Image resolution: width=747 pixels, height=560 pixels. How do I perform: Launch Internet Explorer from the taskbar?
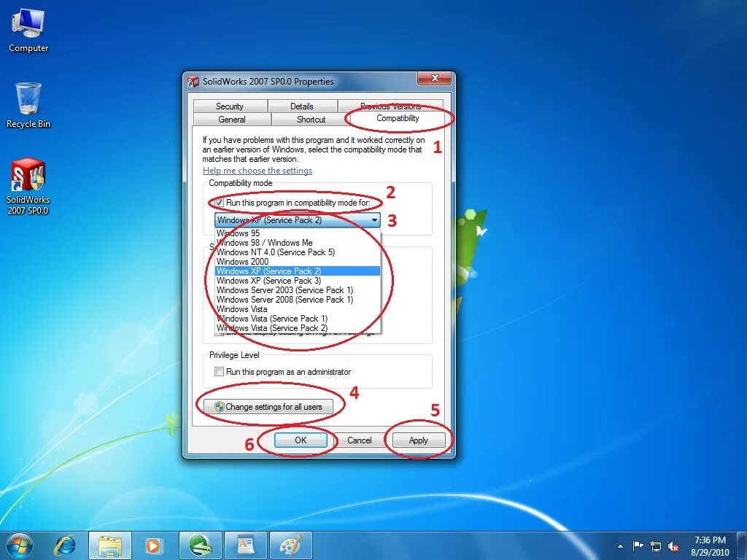click(65, 545)
